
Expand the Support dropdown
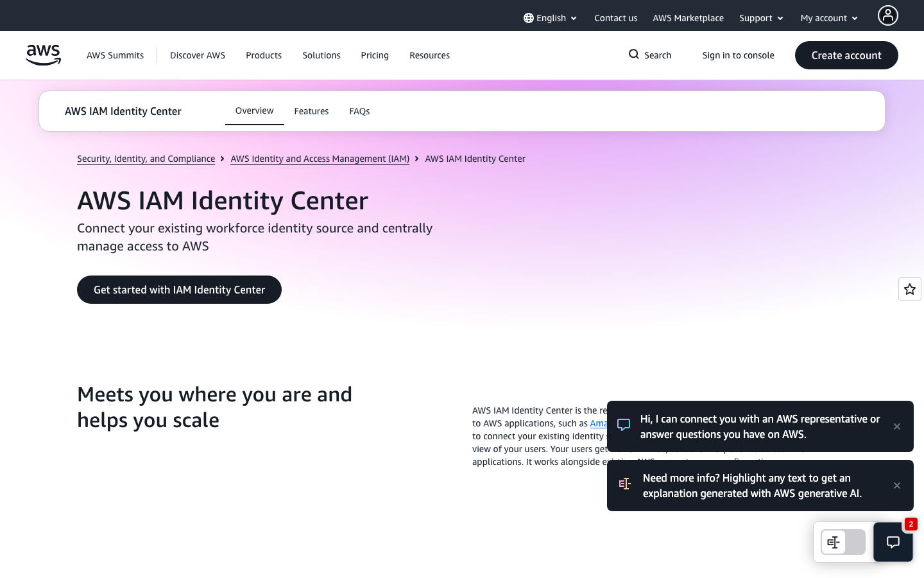[x=761, y=18]
